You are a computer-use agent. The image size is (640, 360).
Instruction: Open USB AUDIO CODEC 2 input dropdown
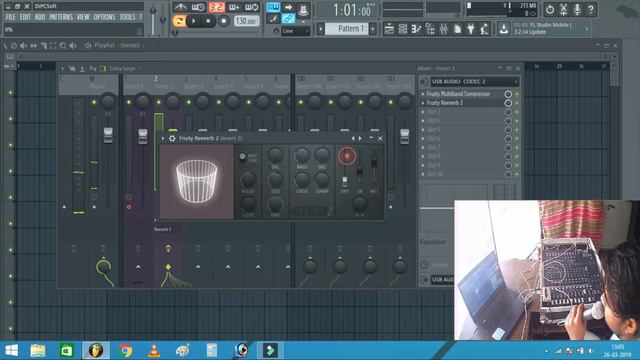click(x=474, y=82)
